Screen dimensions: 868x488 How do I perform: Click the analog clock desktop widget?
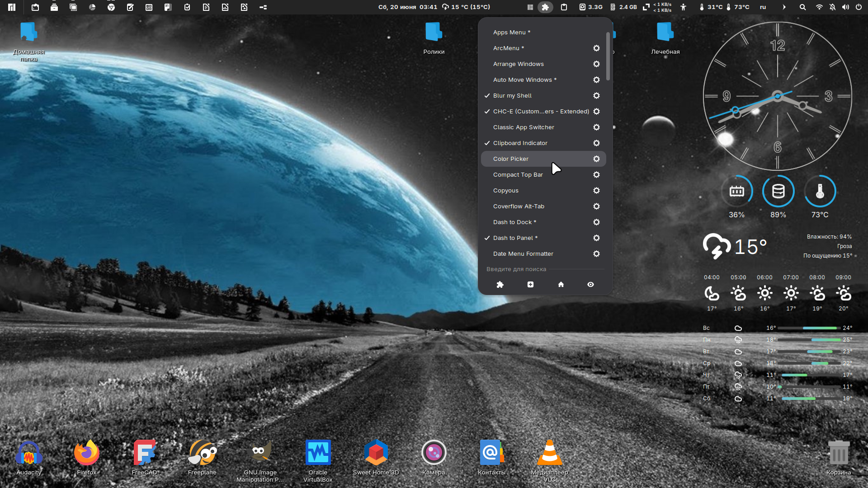pos(777,96)
